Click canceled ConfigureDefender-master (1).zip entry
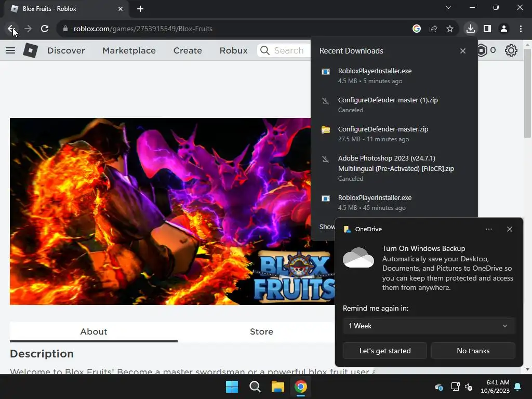The width and height of the screenshot is (532, 399). click(394, 105)
